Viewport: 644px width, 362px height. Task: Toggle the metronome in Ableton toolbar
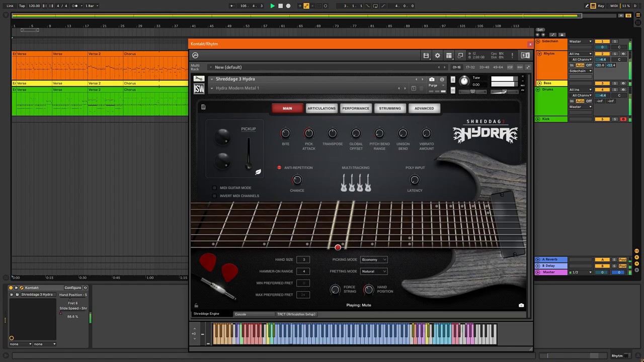click(x=76, y=6)
